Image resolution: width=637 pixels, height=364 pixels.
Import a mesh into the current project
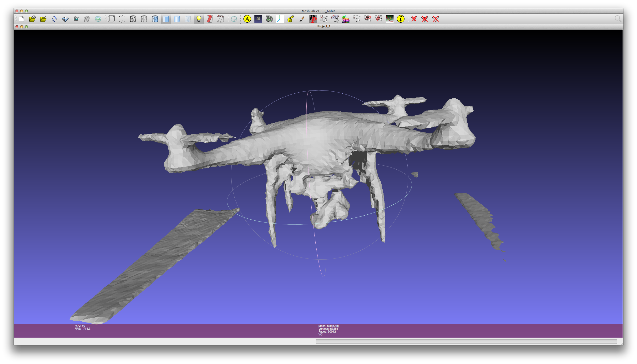tap(44, 19)
